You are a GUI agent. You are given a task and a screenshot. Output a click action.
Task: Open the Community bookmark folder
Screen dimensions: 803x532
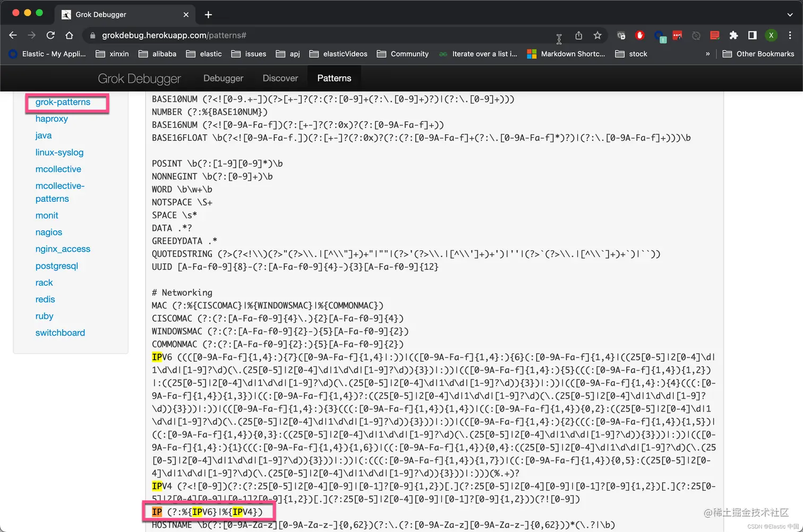[403, 54]
